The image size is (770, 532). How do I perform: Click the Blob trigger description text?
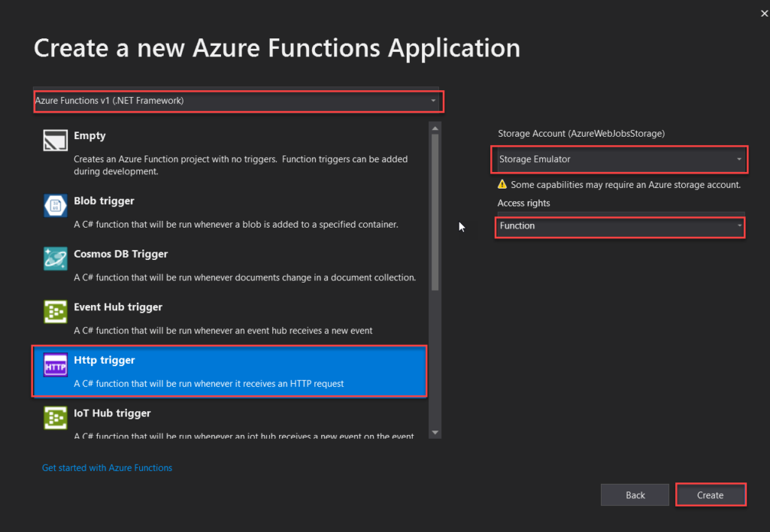click(x=235, y=224)
